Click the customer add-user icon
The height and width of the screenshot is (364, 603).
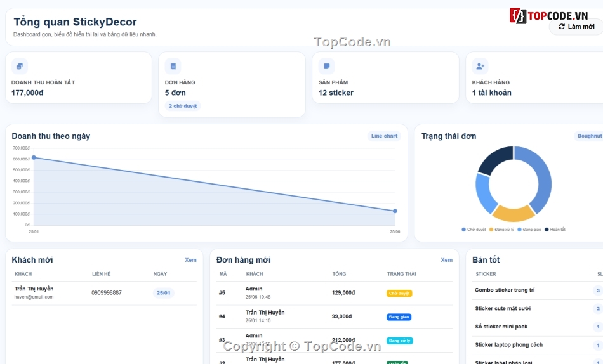480,67
